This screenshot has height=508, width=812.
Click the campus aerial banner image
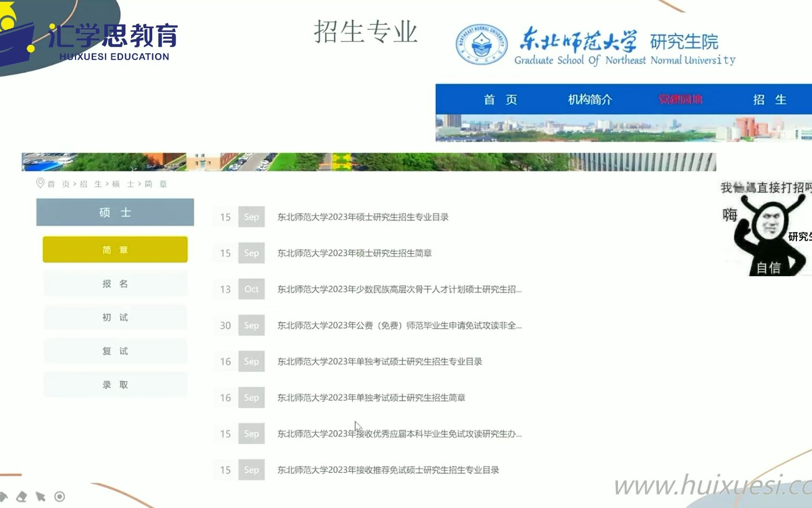click(369, 162)
